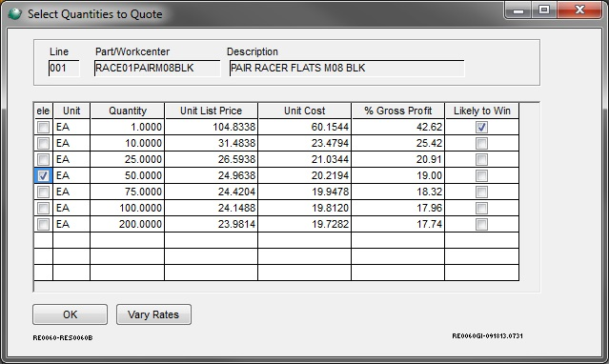Select the quantity cell 75.0000

click(x=128, y=192)
